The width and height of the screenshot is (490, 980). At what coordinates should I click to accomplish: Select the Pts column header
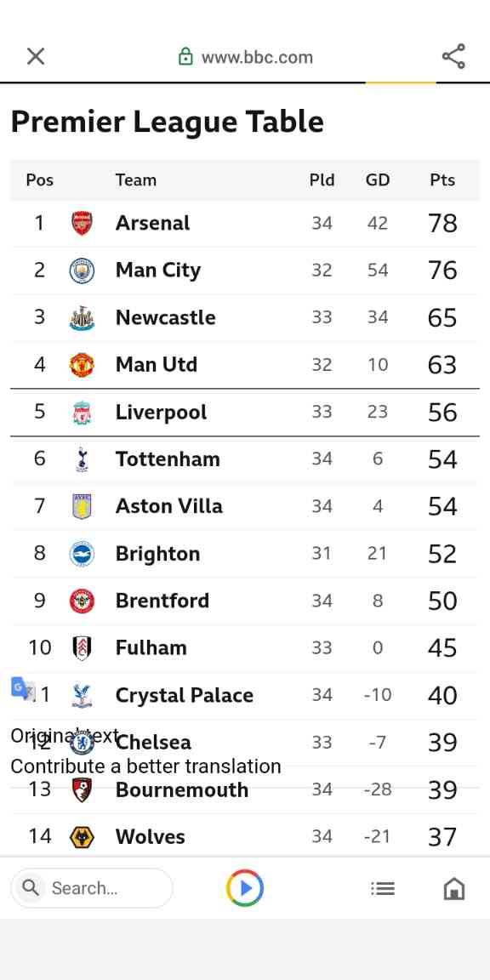click(x=442, y=179)
